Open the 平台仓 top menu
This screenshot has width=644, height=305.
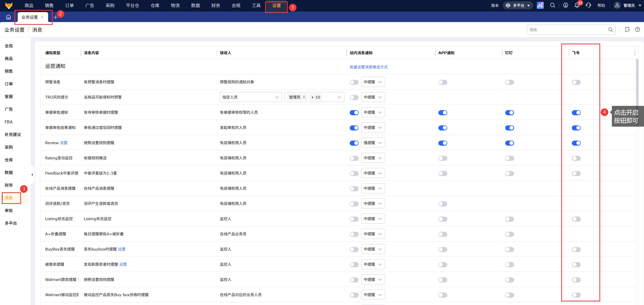(132, 6)
